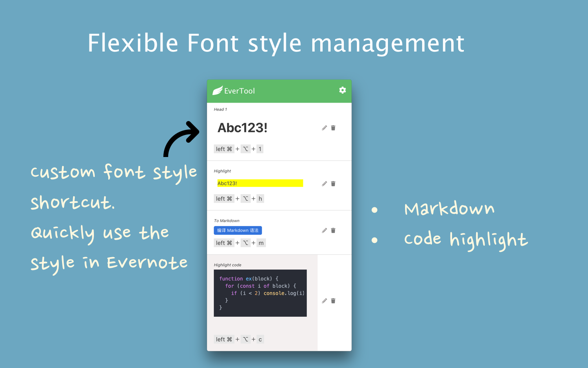The height and width of the screenshot is (368, 588).
Task: Delete the Highlight code style
Action: (x=333, y=301)
